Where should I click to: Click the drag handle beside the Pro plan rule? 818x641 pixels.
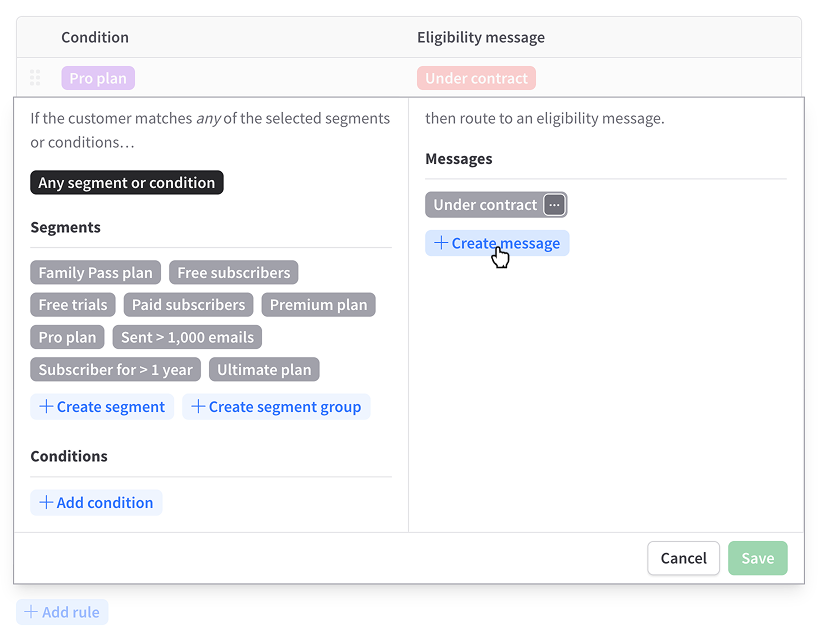[36, 78]
